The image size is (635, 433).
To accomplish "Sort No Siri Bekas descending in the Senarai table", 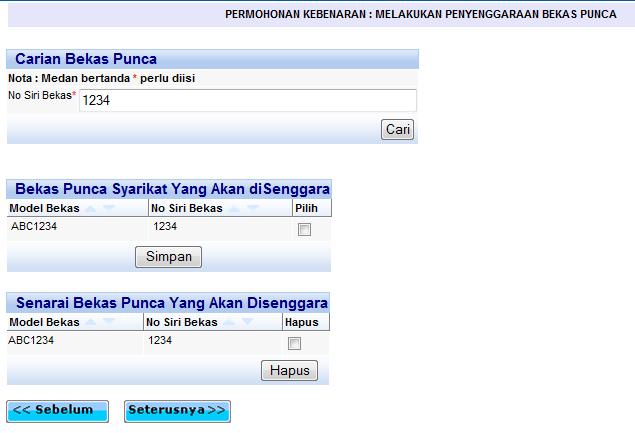I will (x=247, y=322).
